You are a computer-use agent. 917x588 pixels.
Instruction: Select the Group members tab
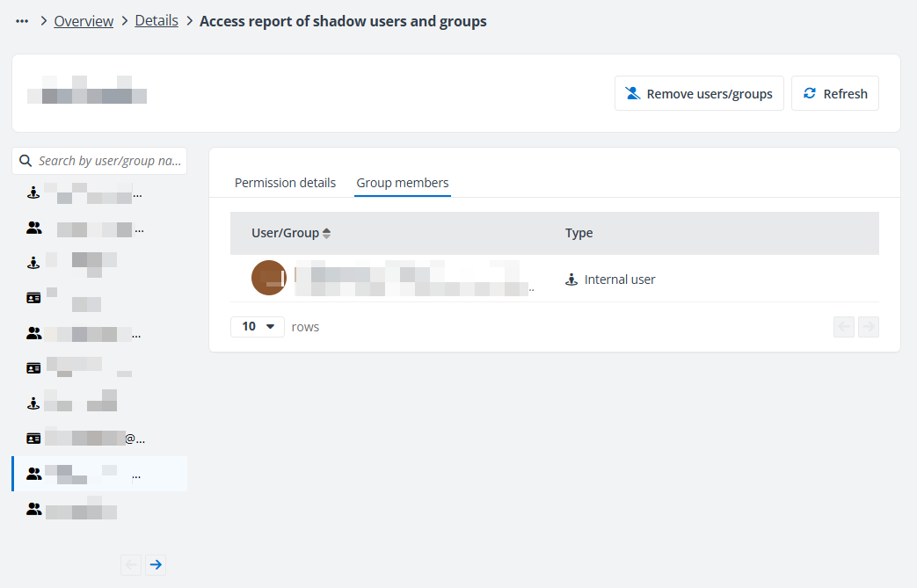tap(402, 182)
